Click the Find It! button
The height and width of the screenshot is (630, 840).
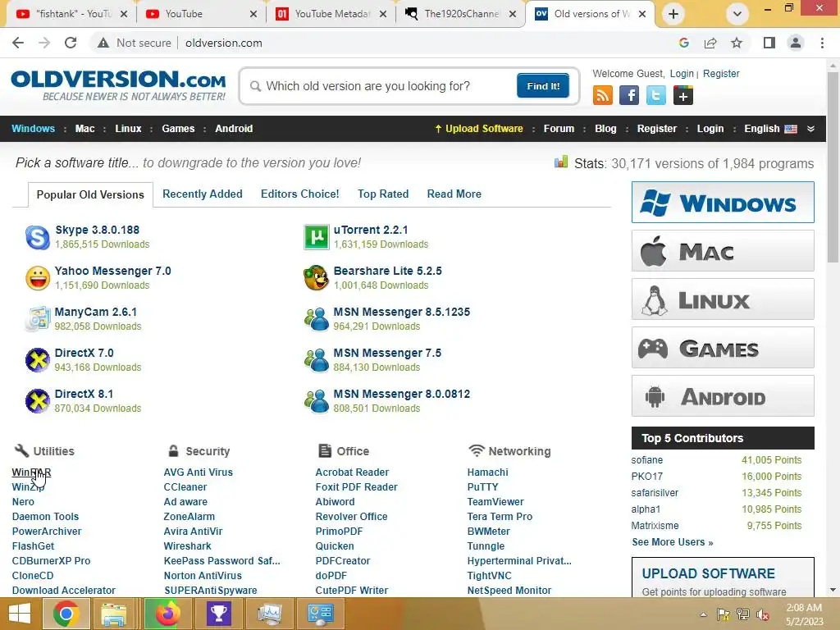coord(543,85)
